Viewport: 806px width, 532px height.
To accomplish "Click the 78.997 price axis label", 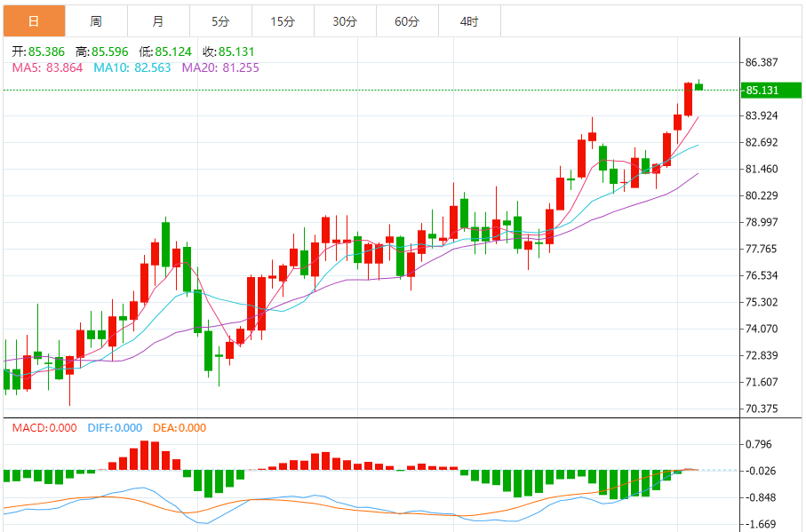I will 762,222.
